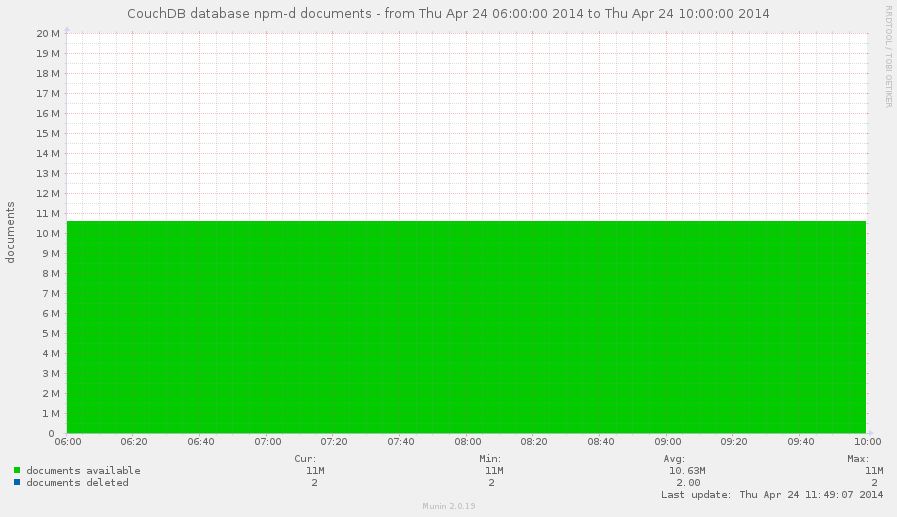Click the 06:40 x-axis time label

pos(201,442)
